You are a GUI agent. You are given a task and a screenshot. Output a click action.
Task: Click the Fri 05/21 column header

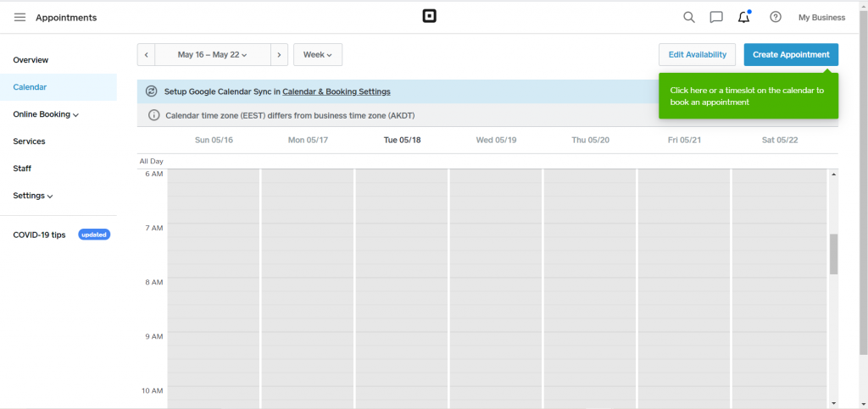[x=684, y=140]
